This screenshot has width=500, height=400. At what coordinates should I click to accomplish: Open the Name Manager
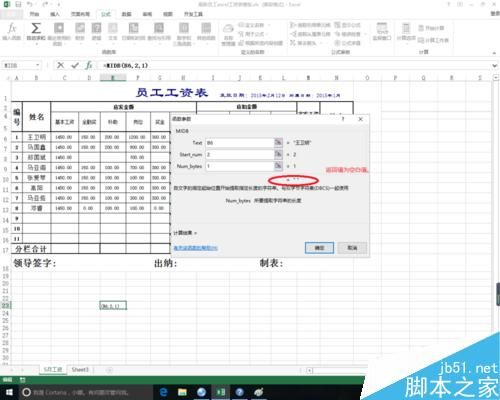click(228, 34)
